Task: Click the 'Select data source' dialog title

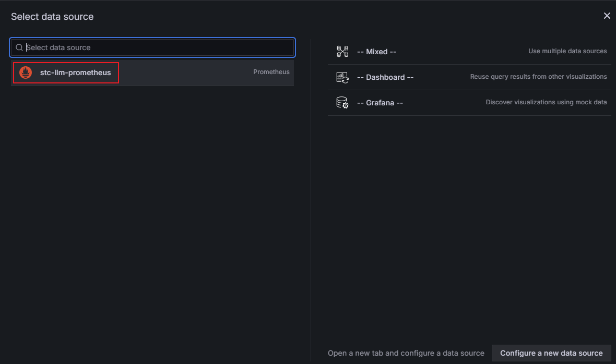Action: tap(52, 17)
